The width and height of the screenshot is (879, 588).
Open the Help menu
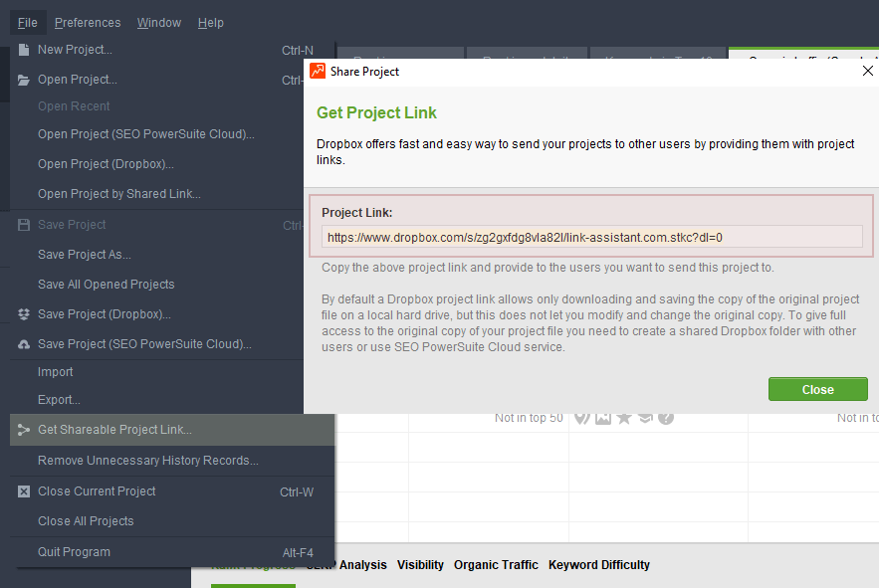(x=211, y=23)
